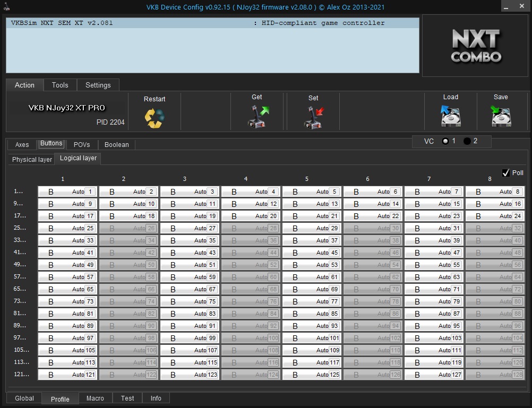Click the Set joystick settings icon

(x=313, y=117)
